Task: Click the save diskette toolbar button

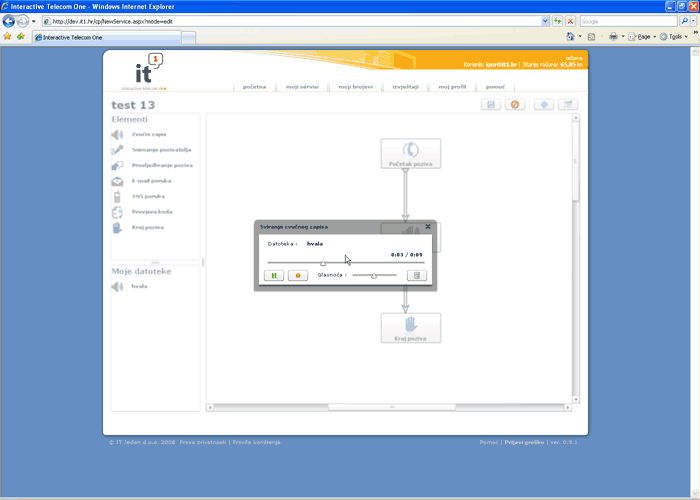Action: pyautogui.click(x=490, y=105)
